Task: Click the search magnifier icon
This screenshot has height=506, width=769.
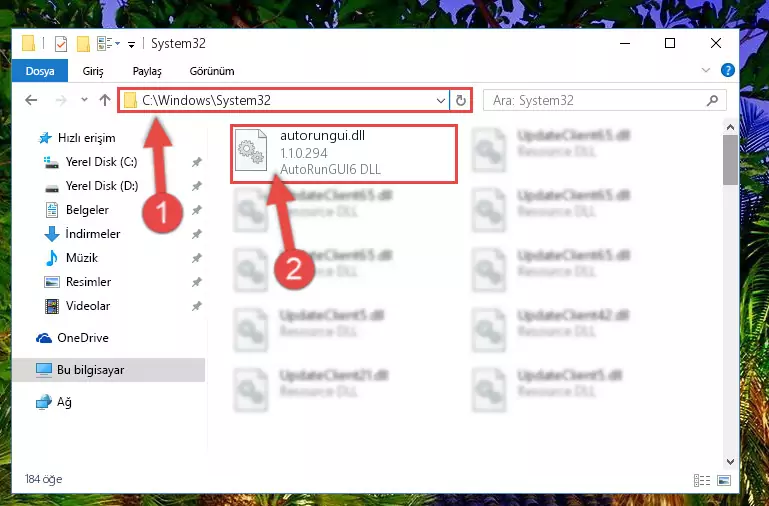Action: [712, 101]
